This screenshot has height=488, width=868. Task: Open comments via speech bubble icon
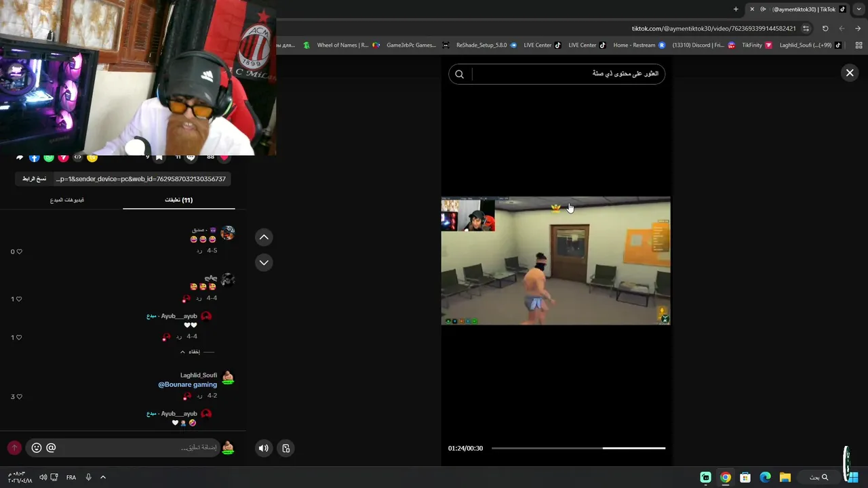191,157
